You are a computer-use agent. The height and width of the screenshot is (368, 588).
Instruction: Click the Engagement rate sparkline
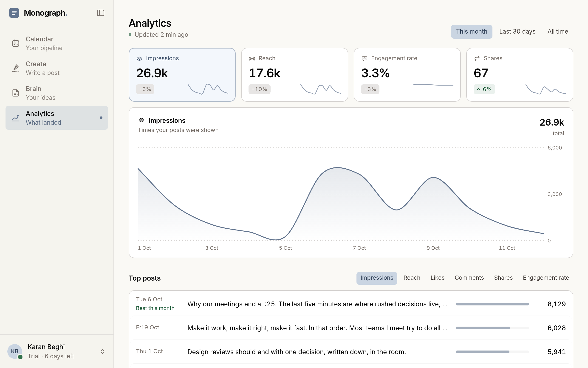433,85
